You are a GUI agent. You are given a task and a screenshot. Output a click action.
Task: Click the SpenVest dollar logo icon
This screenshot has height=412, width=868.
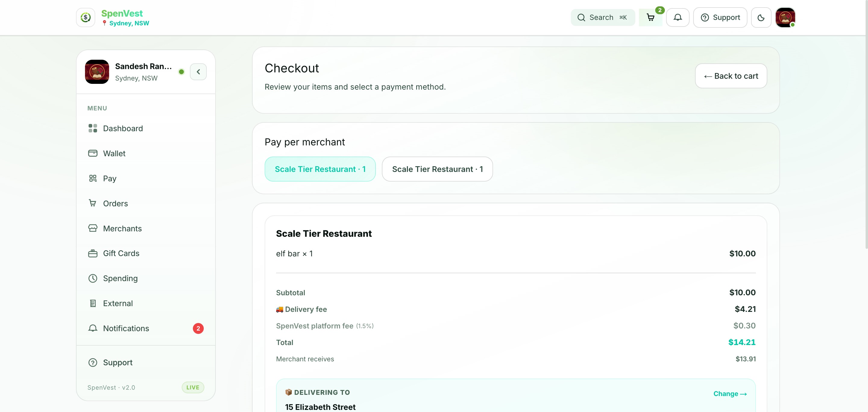[x=86, y=17]
